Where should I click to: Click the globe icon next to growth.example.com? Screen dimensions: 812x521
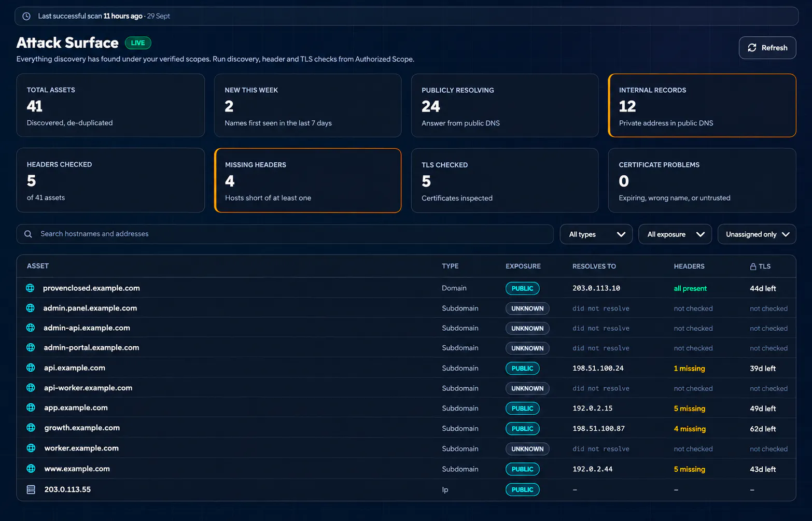[31, 428]
